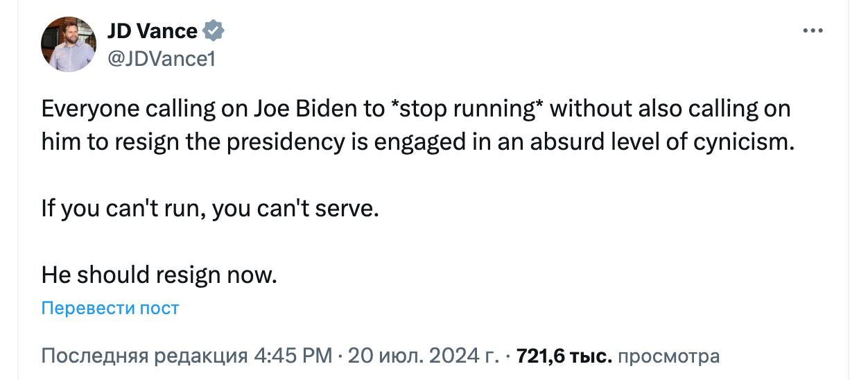
Task: Click the "*stop running*" phrase in the post
Action: coord(462,110)
